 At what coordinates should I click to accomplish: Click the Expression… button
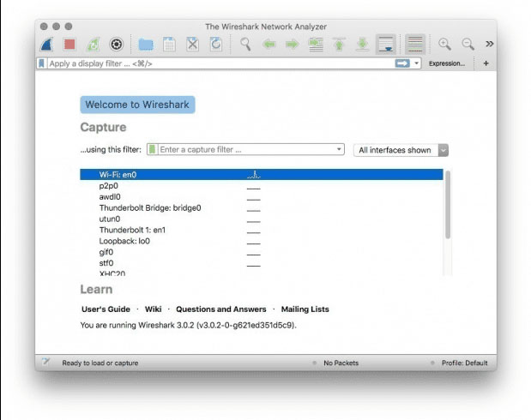click(x=446, y=63)
